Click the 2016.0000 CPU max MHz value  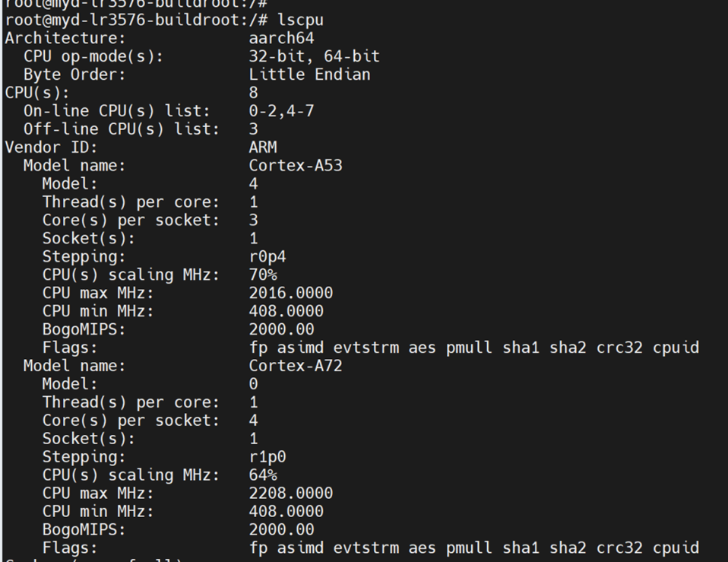click(x=290, y=293)
